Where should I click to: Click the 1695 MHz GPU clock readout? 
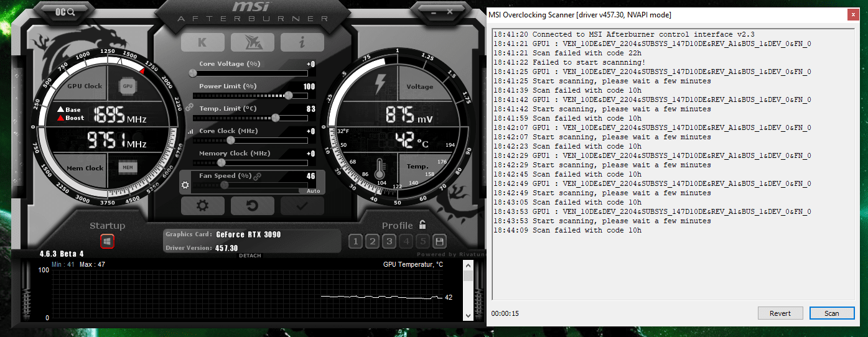pos(120,115)
